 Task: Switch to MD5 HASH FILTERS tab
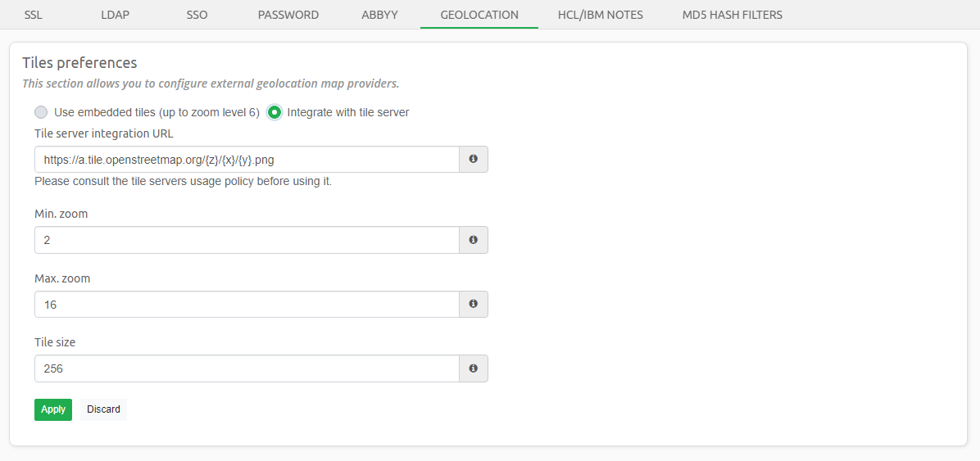732,15
